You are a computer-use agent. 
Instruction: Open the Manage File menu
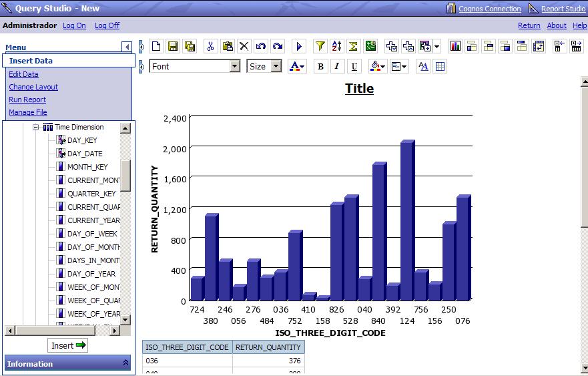(28, 112)
